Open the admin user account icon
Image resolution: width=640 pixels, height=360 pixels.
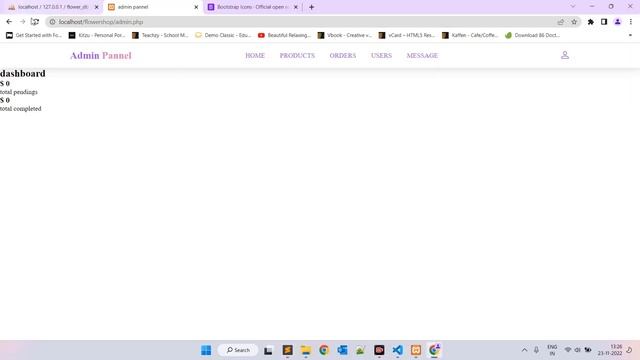[x=564, y=55]
